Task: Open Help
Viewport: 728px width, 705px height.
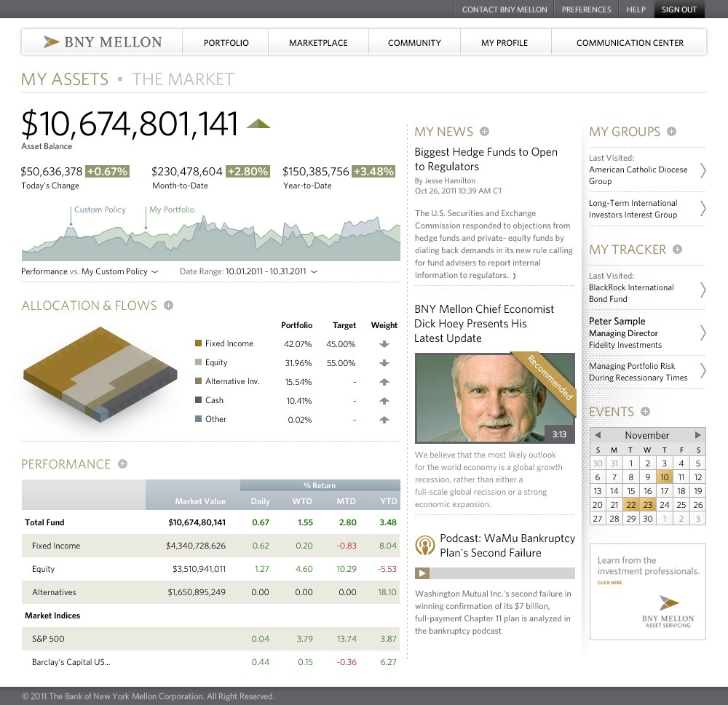Action: pyautogui.click(x=636, y=9)
